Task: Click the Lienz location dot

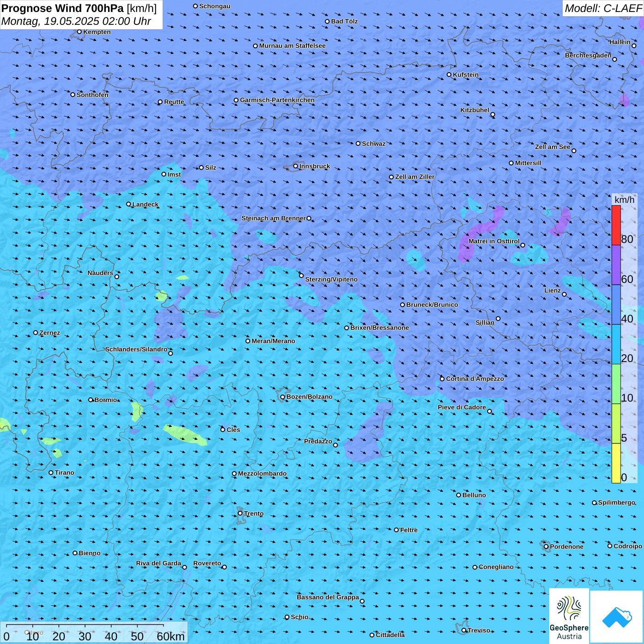Action: point(564,294)
